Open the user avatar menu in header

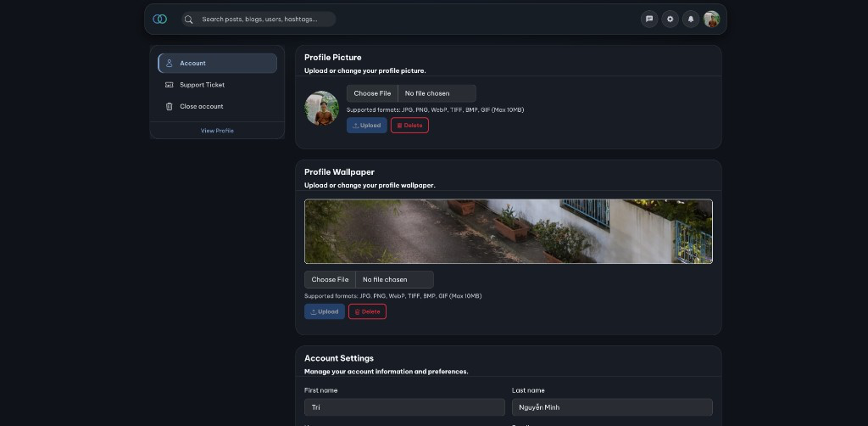click(x=711, y=19)
